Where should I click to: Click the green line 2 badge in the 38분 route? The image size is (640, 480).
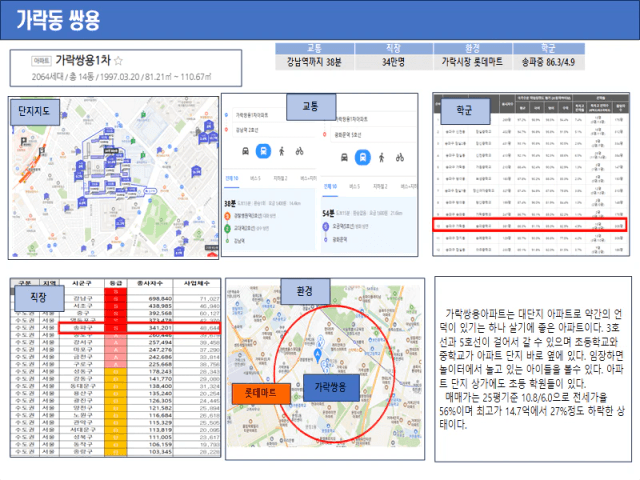coord(228,229)
